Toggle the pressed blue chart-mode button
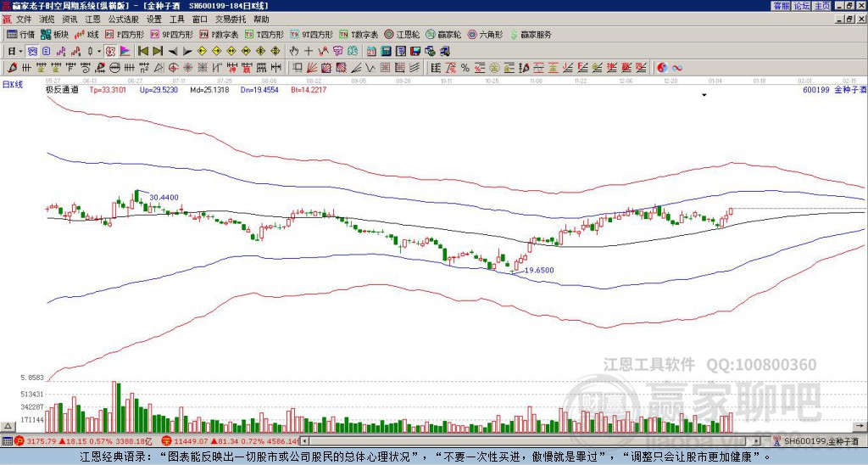 point(31,51)
